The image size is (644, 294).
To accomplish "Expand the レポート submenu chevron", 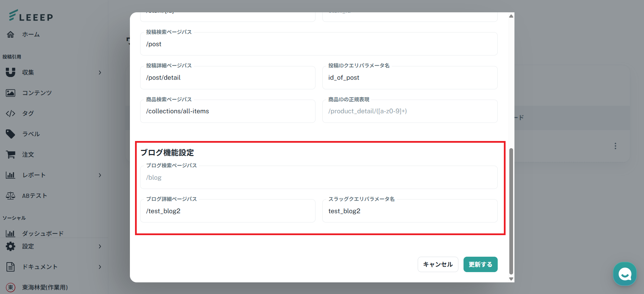I will click(100, 175).
